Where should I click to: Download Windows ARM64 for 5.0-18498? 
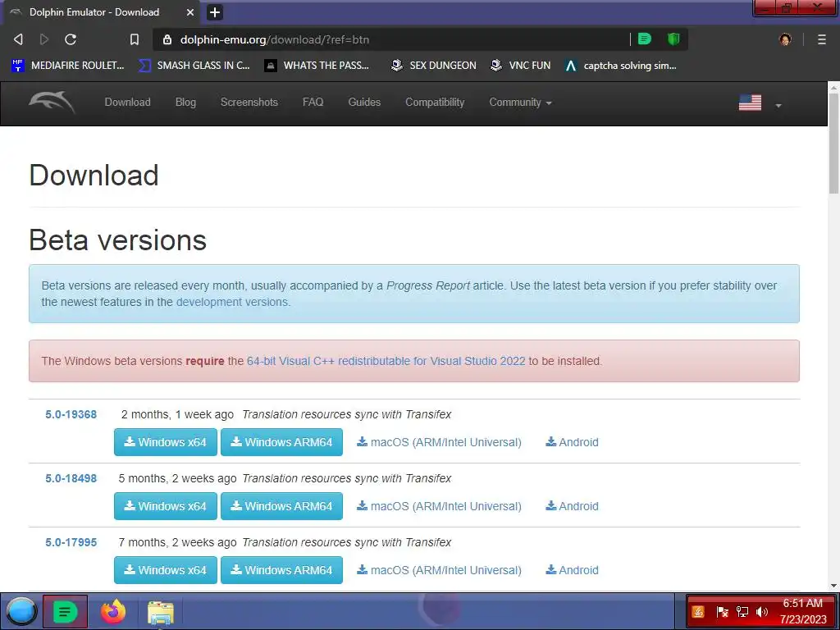(282, 506)
